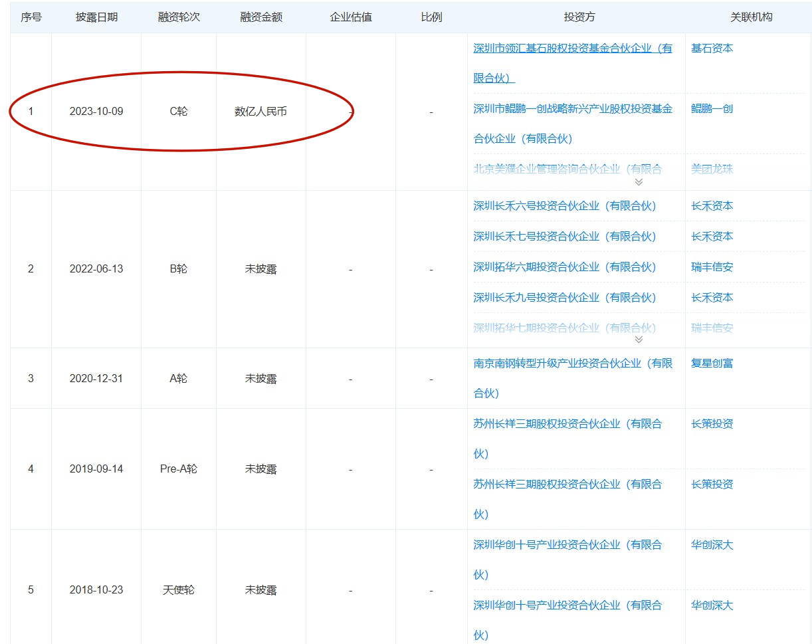Select 未披露 amount in the 天使轮 row

coord(261,590)
